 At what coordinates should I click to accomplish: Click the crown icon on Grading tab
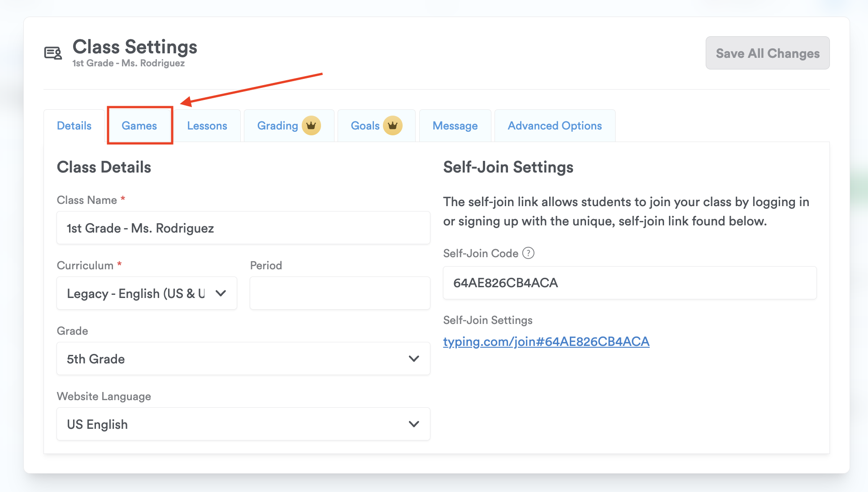(x=311, y=125)
